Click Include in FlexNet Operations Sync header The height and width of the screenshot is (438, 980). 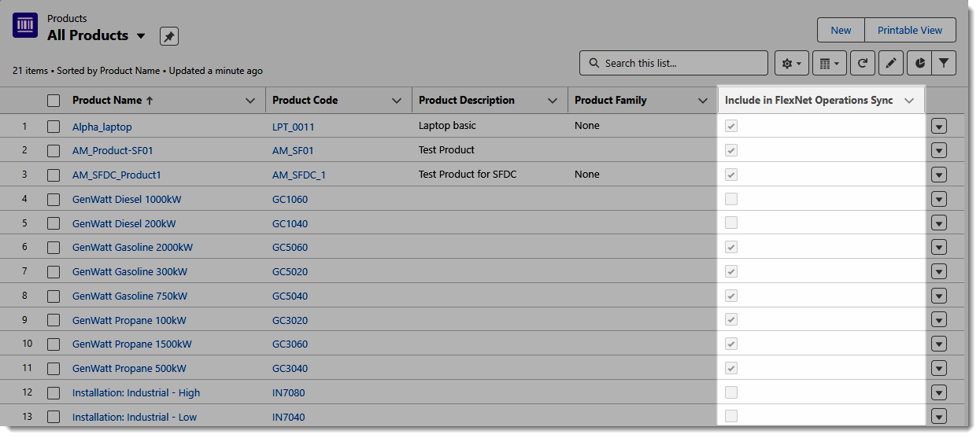coord(808,101)
